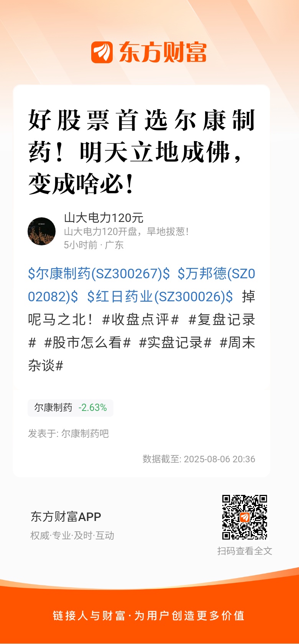Viewport: 299px width, 644px height.
Task: Click the 扫码查看全文 label
Action: [x=245, y=551]
